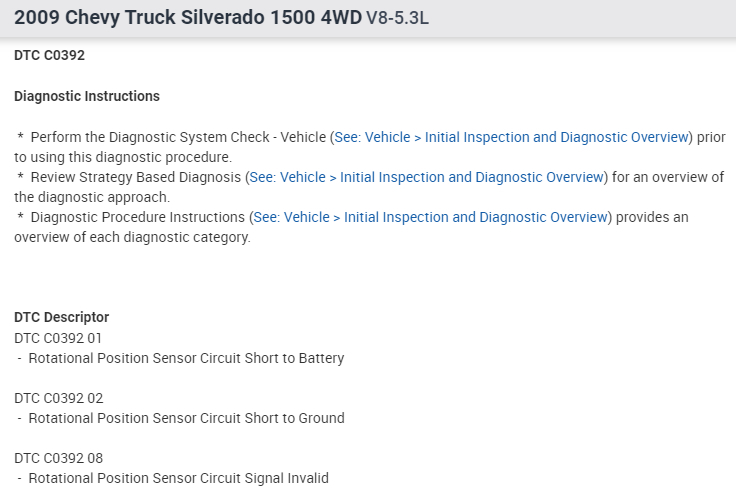Click the DTC C0392 01 code line
Screen dimensions: 736x502
58,338
